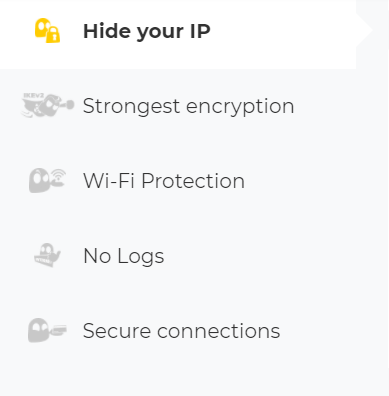The height and width of the screenshot is (396, 389).
Task: Show the No Logs feature
Action: tap(124, 256)
